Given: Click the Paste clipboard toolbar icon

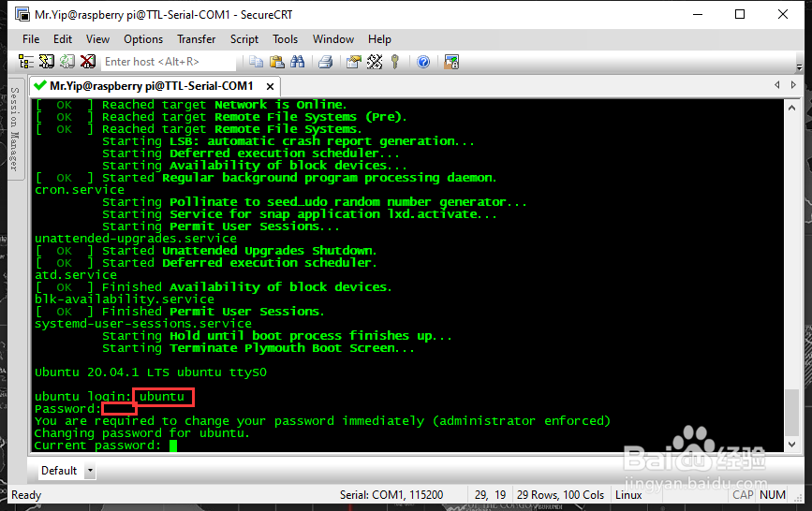Looking at the screenshot, I should [277, 62].
